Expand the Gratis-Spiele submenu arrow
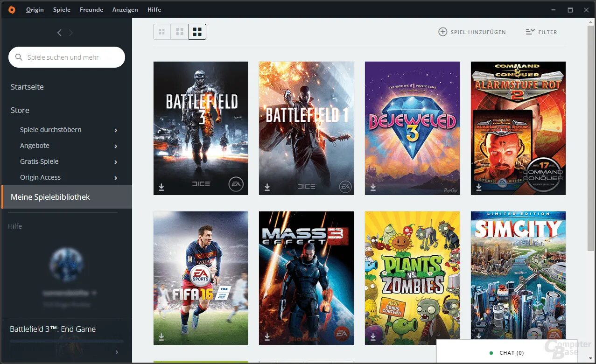 point(116,162)
